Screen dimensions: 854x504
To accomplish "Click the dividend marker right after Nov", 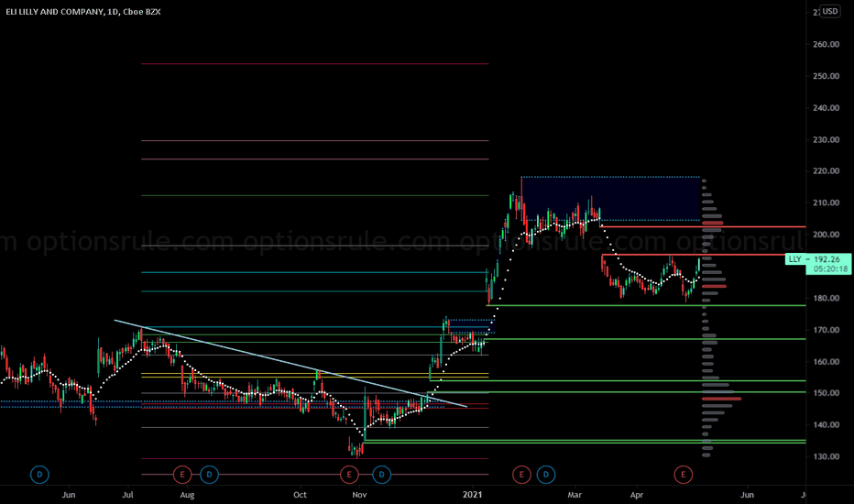I will click(382, 475).
